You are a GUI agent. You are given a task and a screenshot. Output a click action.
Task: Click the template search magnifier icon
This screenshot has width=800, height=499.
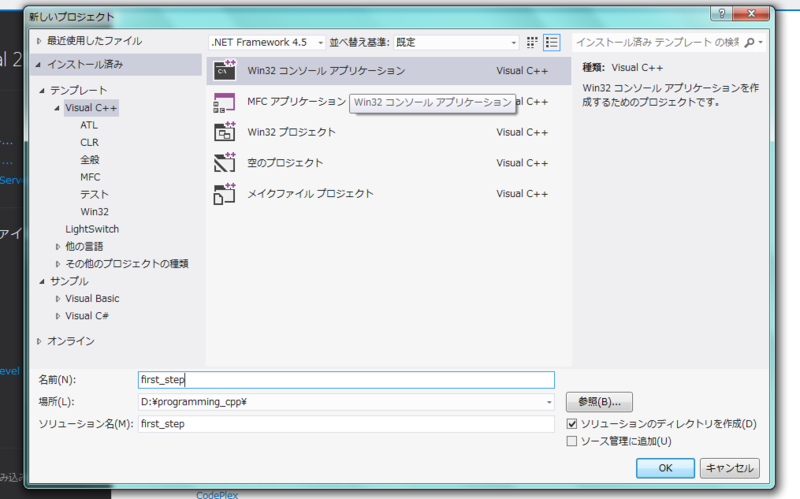pyautogui.click(x=749, y=42)
